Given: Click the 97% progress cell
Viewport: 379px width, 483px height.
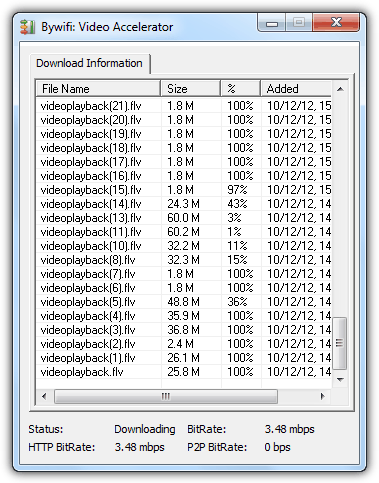Looking at the screenshot, I should (x=237, y=190).
